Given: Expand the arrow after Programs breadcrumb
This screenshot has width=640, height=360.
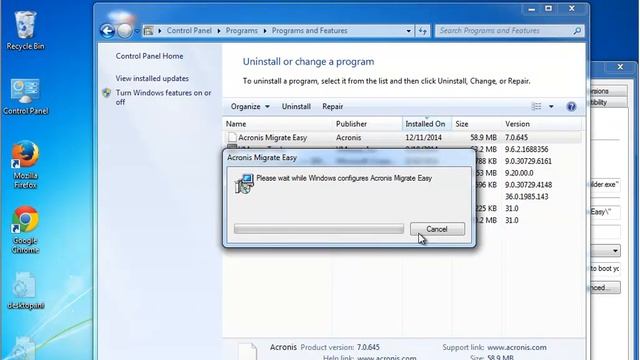Looking at the screenshot, I should coord(265,31).
